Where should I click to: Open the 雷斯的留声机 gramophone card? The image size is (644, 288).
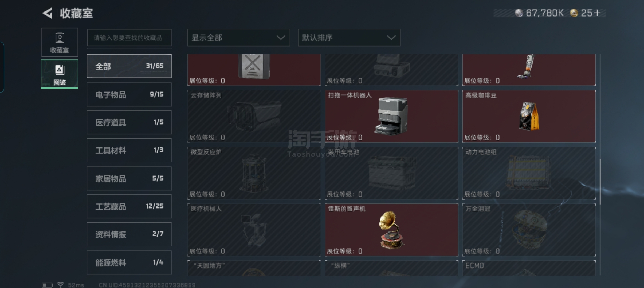(x=391, y=230)
